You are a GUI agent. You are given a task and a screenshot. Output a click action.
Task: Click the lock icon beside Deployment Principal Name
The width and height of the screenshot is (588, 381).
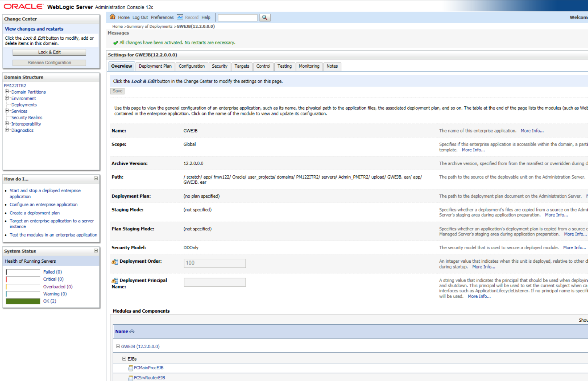[114, 280]
